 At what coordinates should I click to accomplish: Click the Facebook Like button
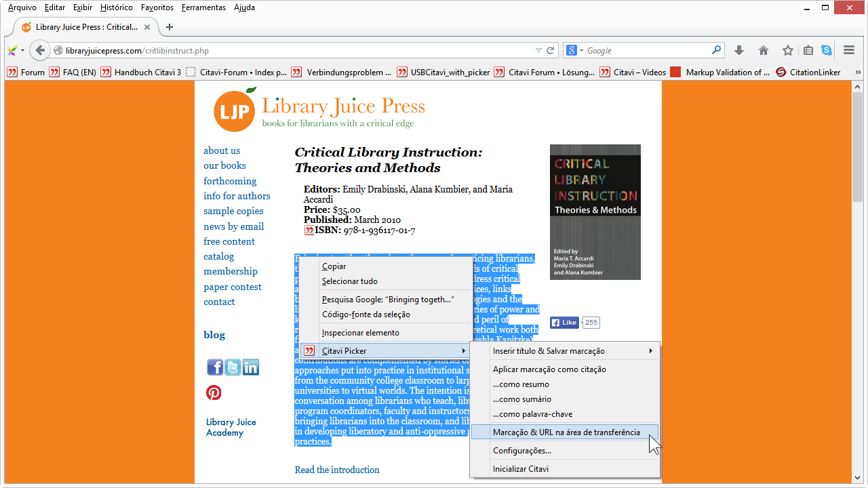[564, 323]
